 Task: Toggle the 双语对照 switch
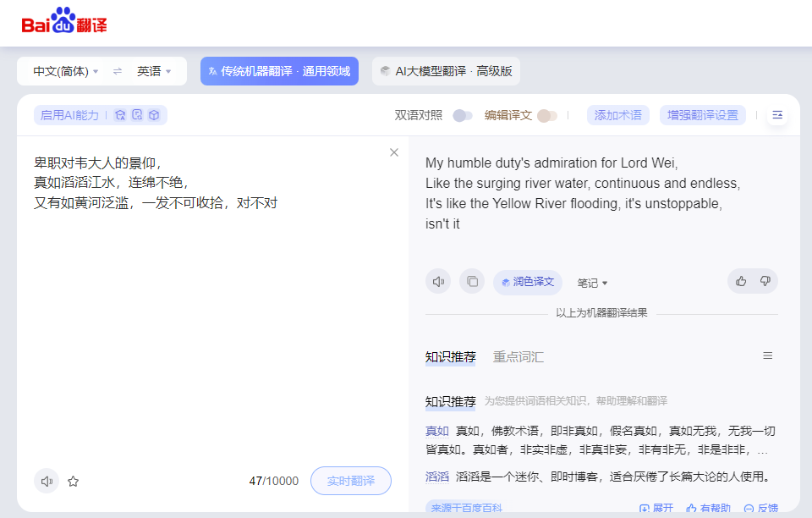pyautogui.click(x=462, y=115)
